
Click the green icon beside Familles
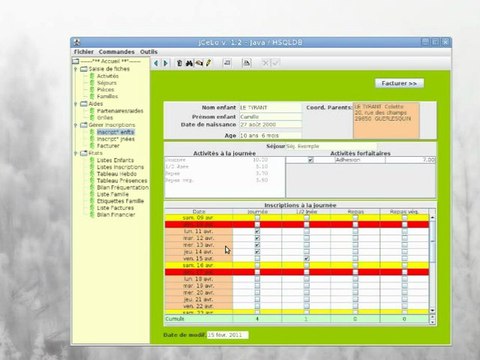coord(92,96)
